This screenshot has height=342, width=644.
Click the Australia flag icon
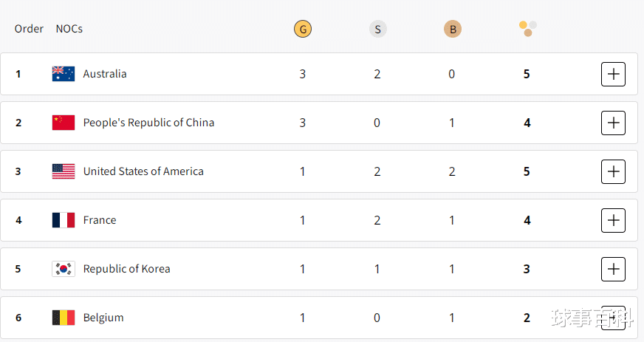[x=64, y=74]
